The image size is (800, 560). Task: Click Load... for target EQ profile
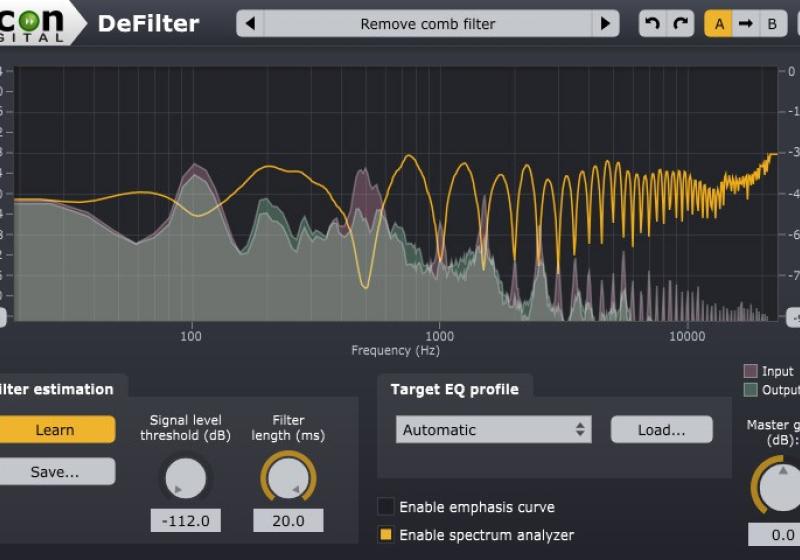coord(661,430)
